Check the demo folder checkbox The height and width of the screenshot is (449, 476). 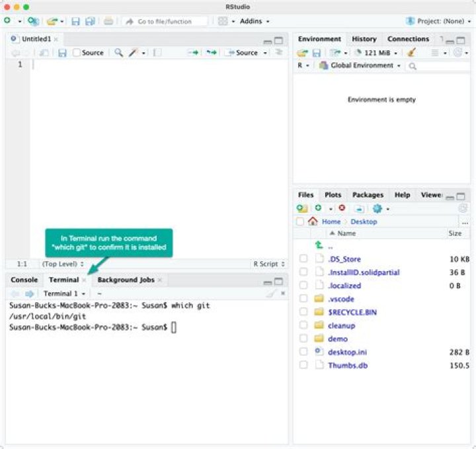(x=303, y=339)
